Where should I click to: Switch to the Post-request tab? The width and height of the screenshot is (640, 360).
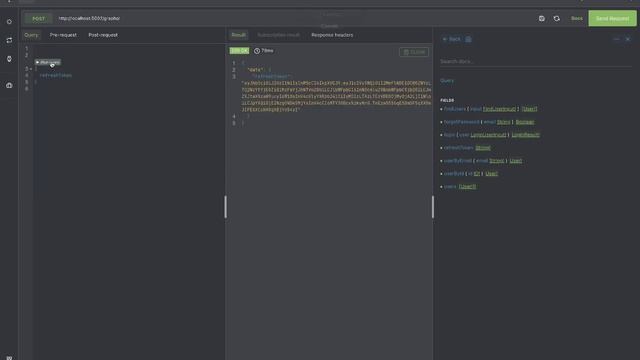tap(103, 35)
